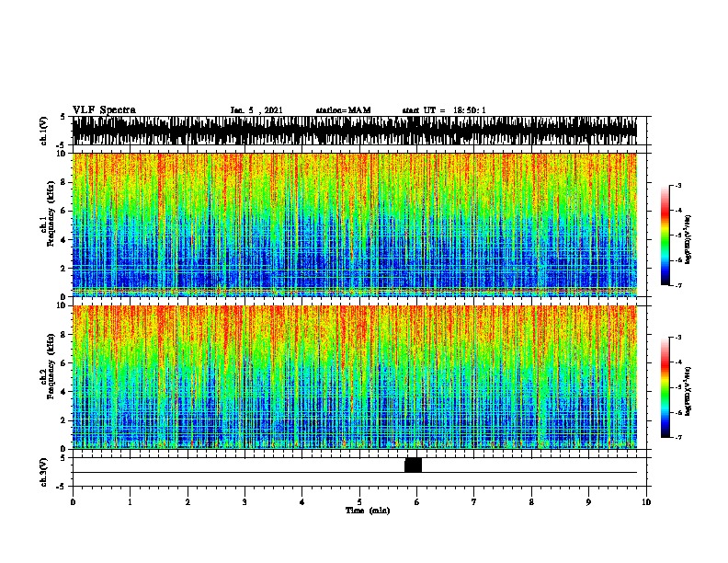728x563 pixels.
Task: Click the "ch.1(V)" waveform axis label
Action: tap(44, 131)
